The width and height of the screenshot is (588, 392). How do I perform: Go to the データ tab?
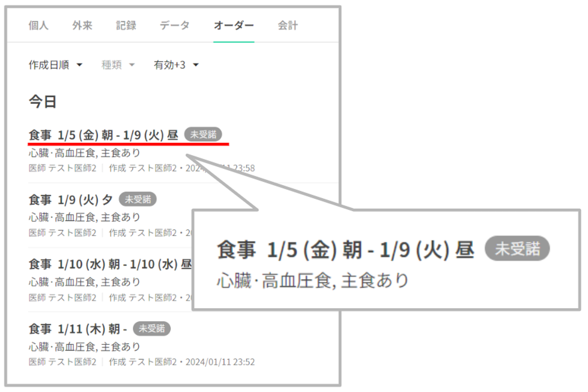point(175,26)
